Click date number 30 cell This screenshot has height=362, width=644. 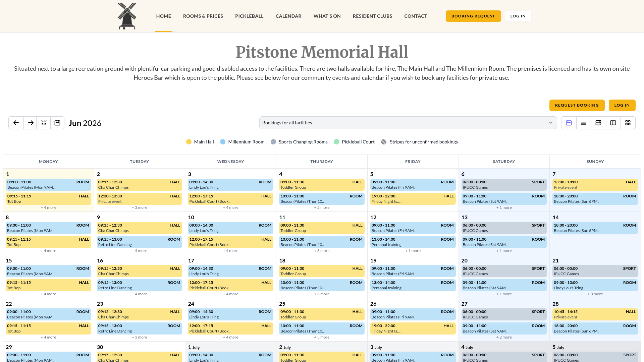click(x=100, y=347)
